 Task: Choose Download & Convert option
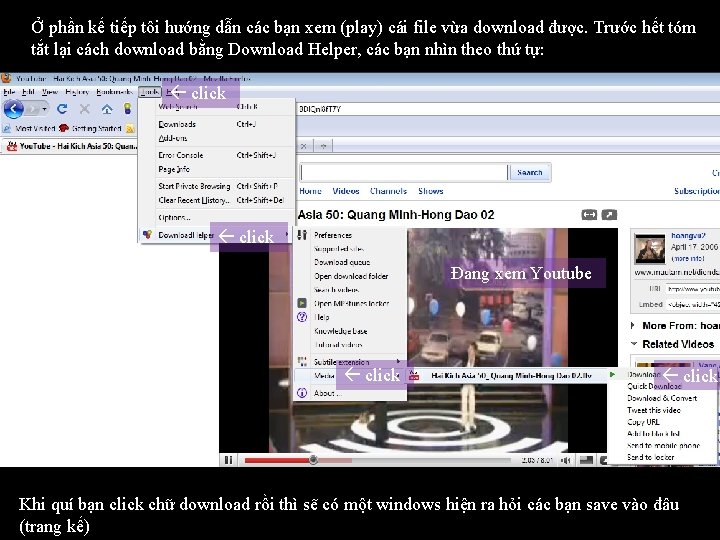point(662,398)
